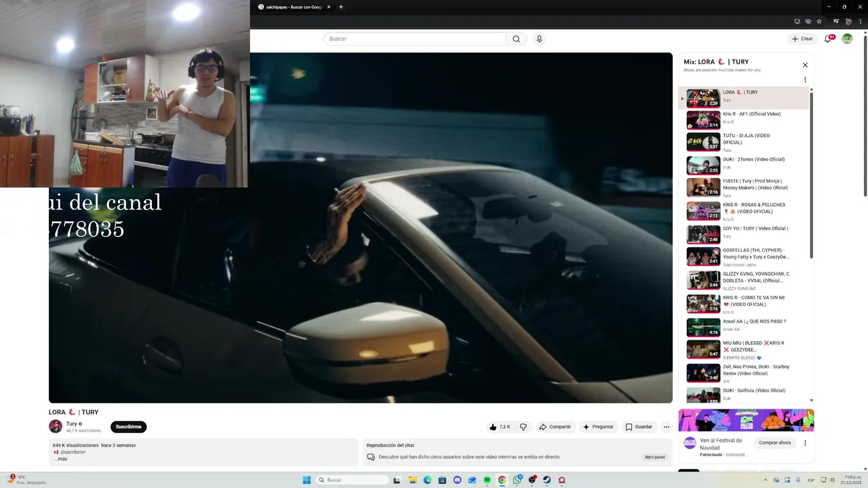
Task: Open YouTube notifications bell
Action: [828, 39]
